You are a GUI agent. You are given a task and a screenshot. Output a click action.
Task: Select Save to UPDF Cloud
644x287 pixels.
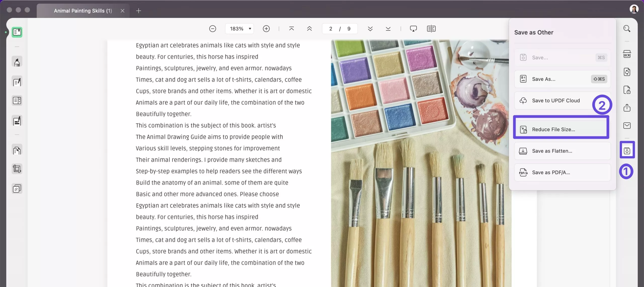point(562,100)
